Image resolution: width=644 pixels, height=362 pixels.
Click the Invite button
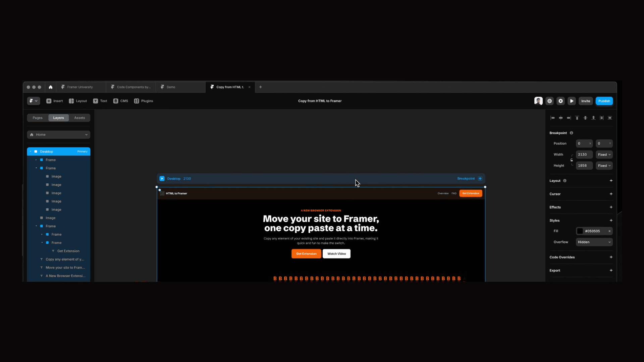586,101
